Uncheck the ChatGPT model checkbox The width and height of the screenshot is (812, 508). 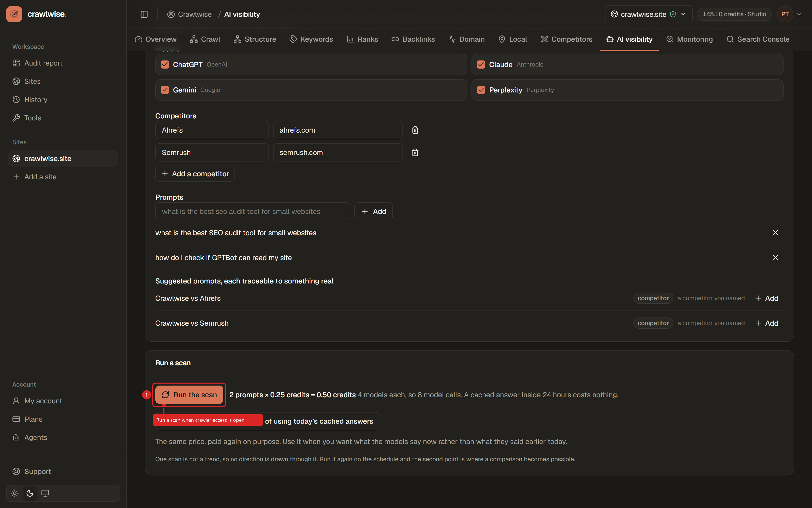pyautogui.click(x=165, y=65)
